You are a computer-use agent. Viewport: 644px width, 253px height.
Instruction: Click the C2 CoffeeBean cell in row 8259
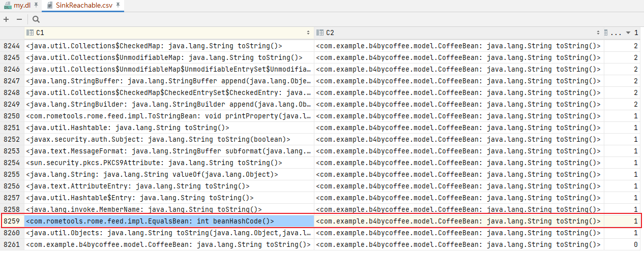pyautogui.click(x=459, y=221)
